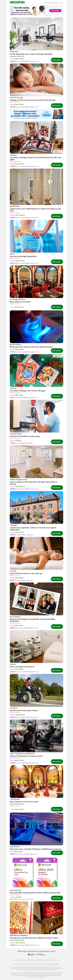
Task: Open the Journée quad et moto enfants deal
Action: click(24, 710)
